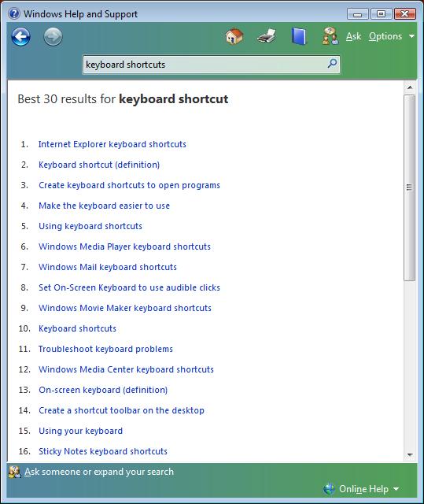Print this topic using the printer icon
Viewport: 424px width, 504px height.
pos(267,36)
